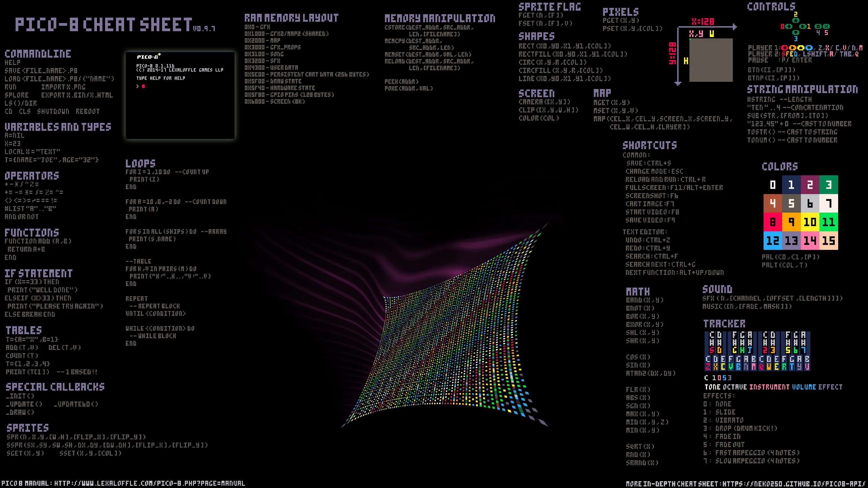Screen dimensions: 868x488
Task: Click the red cursor in the PICO-8 console
Action: point(143,86)
